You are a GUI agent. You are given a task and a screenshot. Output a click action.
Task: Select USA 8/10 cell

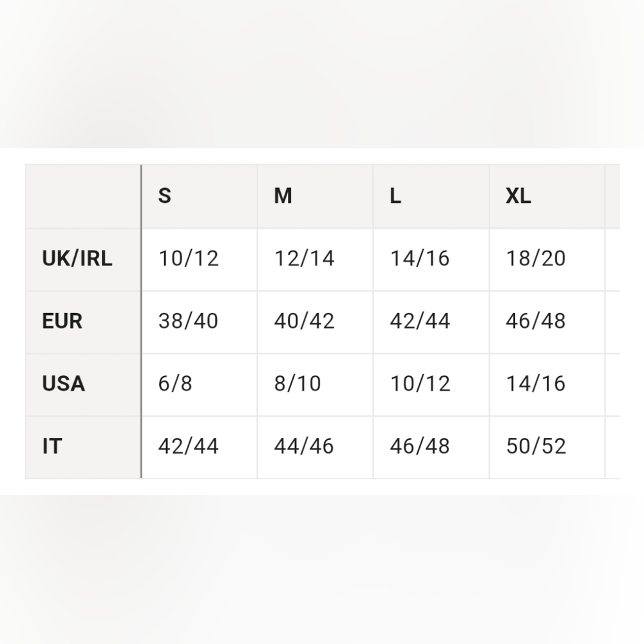[x=316, y=384]
